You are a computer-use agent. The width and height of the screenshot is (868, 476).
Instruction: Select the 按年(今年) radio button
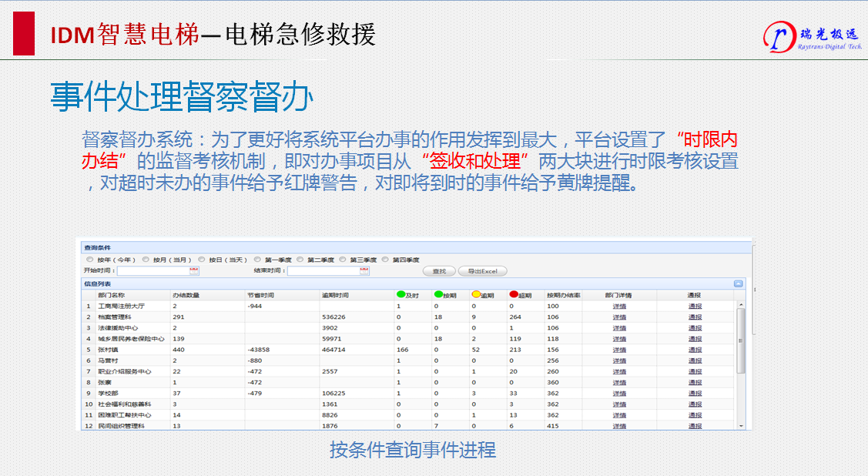(x=89, y=260)
